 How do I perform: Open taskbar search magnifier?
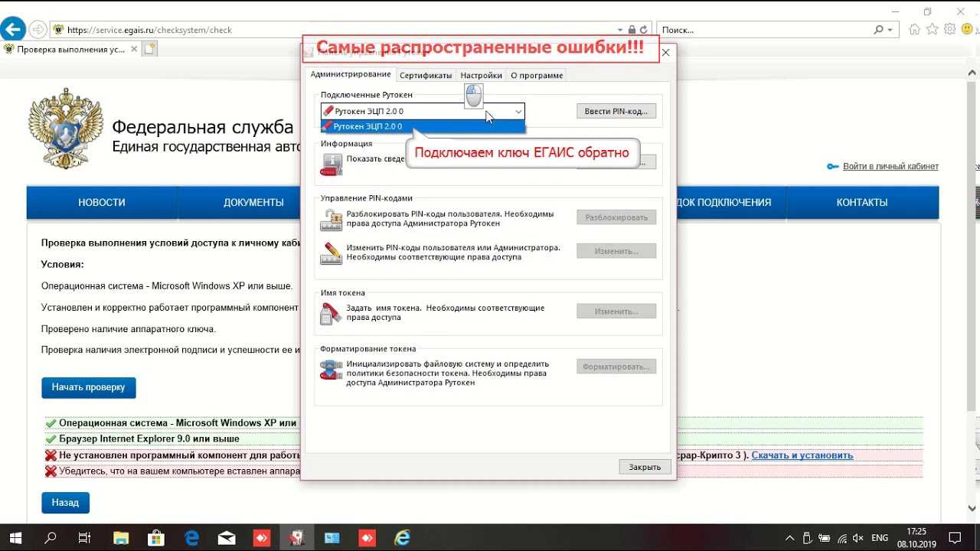(x=51, y=538)
